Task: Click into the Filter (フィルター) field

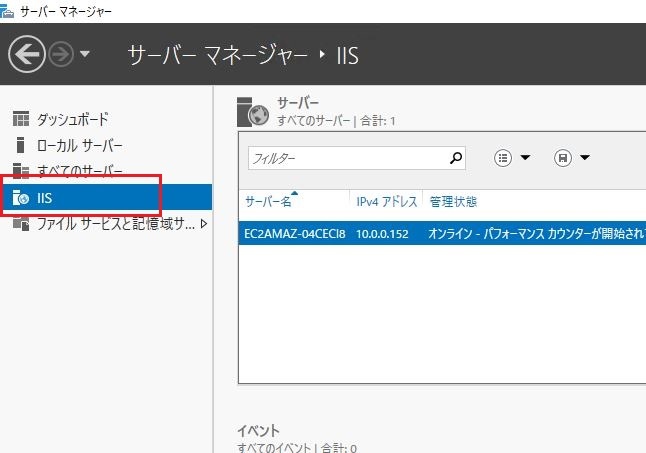Action: (357, 158)
